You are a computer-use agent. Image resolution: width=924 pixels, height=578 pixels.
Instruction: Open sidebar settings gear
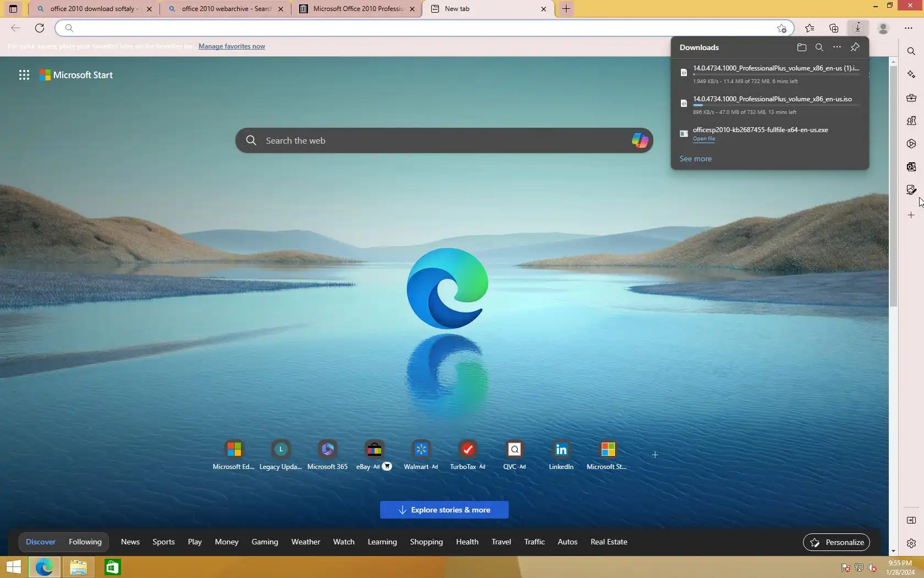pos(911,543)
